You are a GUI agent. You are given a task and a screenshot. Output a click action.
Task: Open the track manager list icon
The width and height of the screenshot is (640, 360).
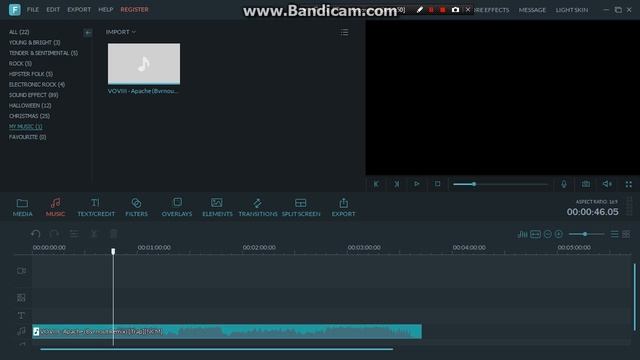(x=614, y=234)
